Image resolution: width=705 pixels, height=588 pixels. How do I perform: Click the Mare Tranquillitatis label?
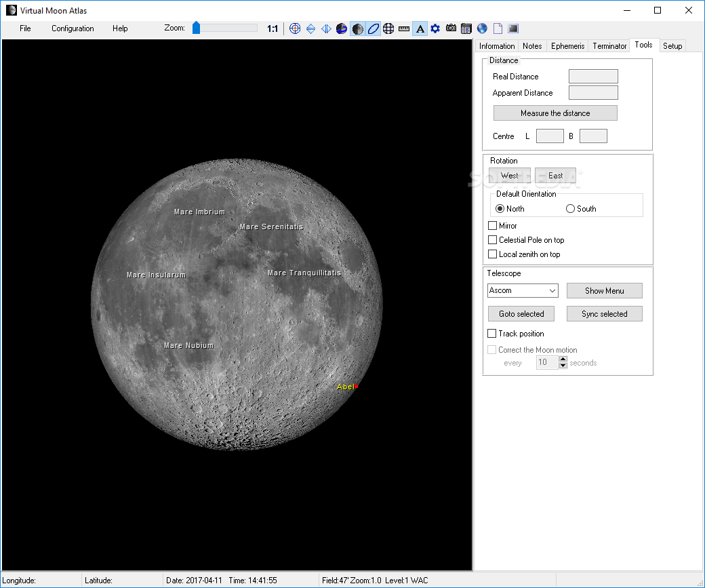coord(304,273)
